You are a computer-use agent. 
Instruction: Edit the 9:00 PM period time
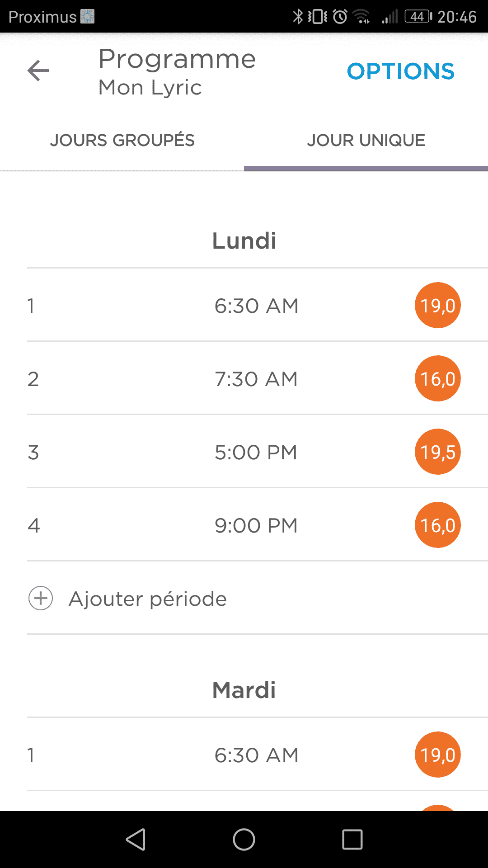(256, 526)
